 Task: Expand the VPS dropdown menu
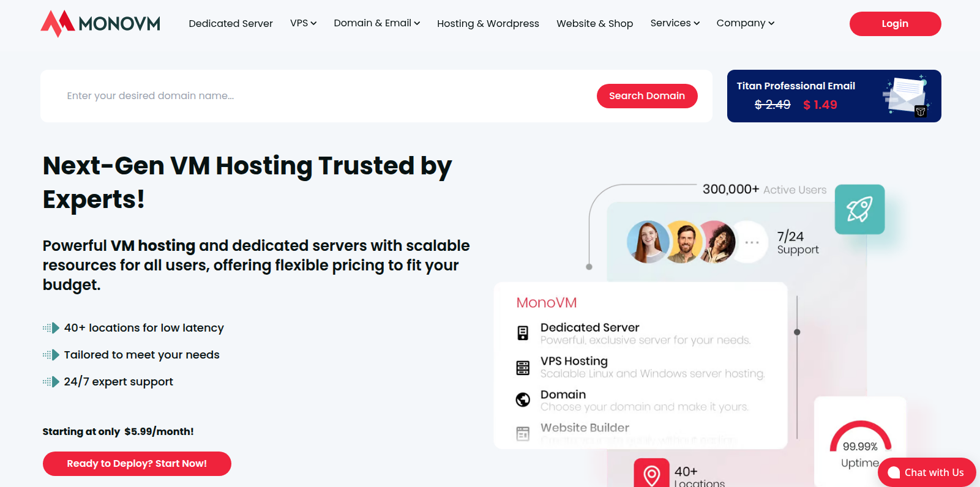coord(303,23)
